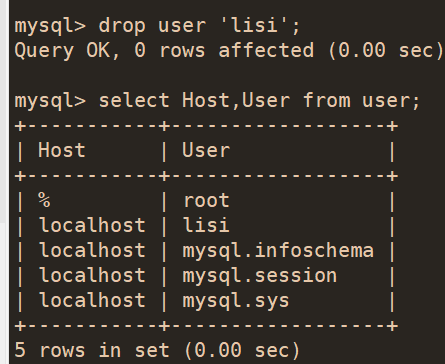Click localhost in the mysql.session row
445x364 pixels.
pos(92,275)
